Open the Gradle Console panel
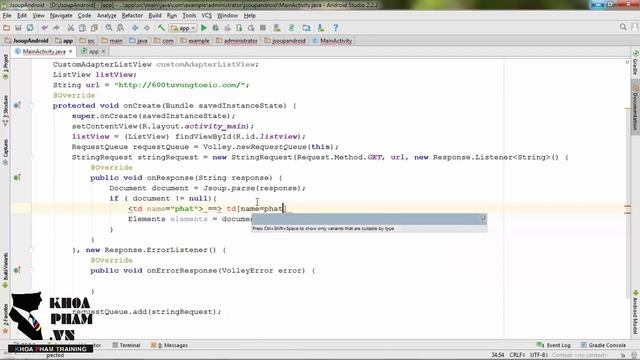This screenshot has width=640, height=360. (x=603, y=345)
